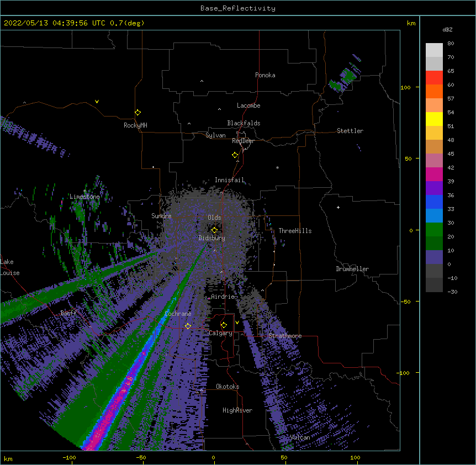The width and height of the screenshot is (476, 465).
Task: Click the yellow diamond marker above RockyMH
Action: 137,112
